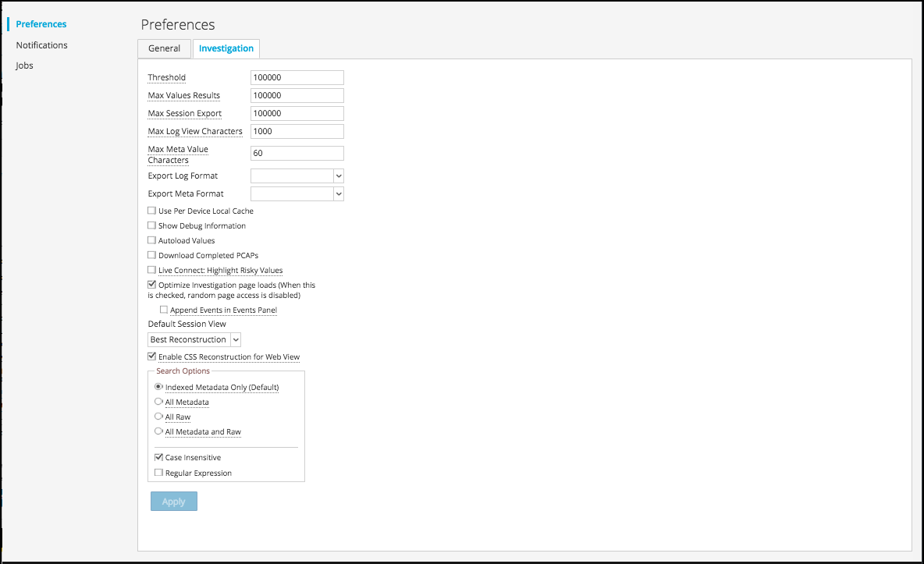Select the All Metadata radio button
The height and width of the screenshot is (564, 924).
tap(158, 402)
